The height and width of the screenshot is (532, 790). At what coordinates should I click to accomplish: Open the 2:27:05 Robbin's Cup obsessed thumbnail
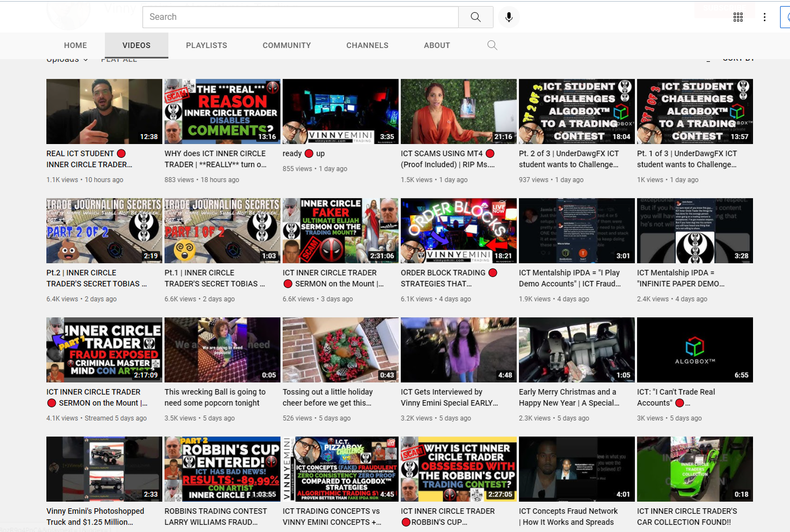click(459, 469)
